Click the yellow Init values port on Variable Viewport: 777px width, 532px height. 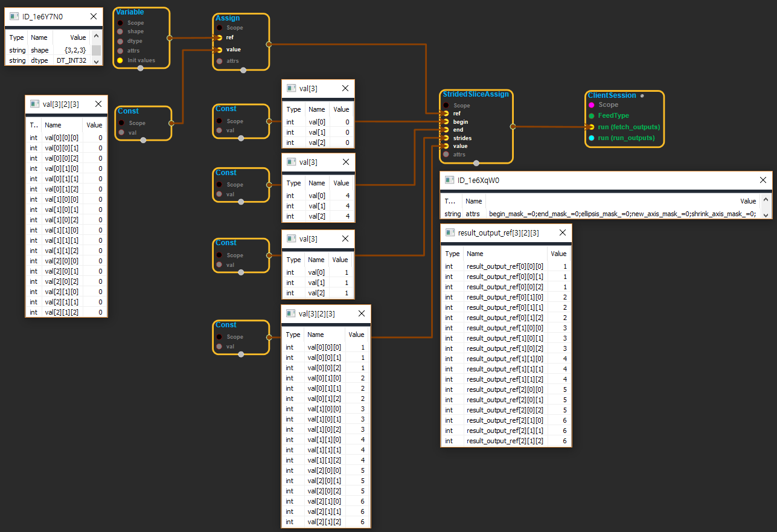120,60
